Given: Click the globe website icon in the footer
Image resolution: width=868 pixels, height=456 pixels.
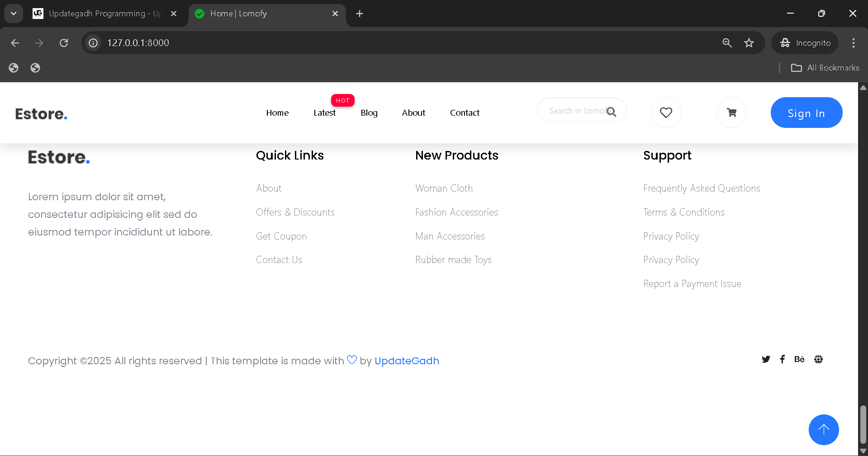Looking at the screenshot, I should point(818,359).
